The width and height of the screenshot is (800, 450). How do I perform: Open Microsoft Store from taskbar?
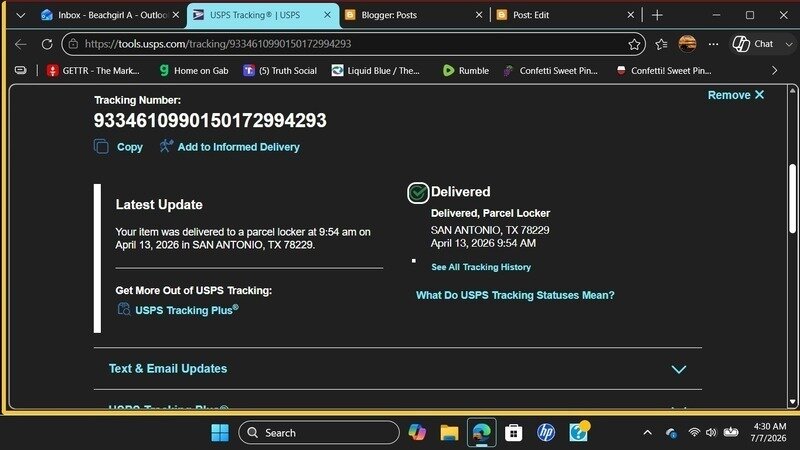coord(513,433)
